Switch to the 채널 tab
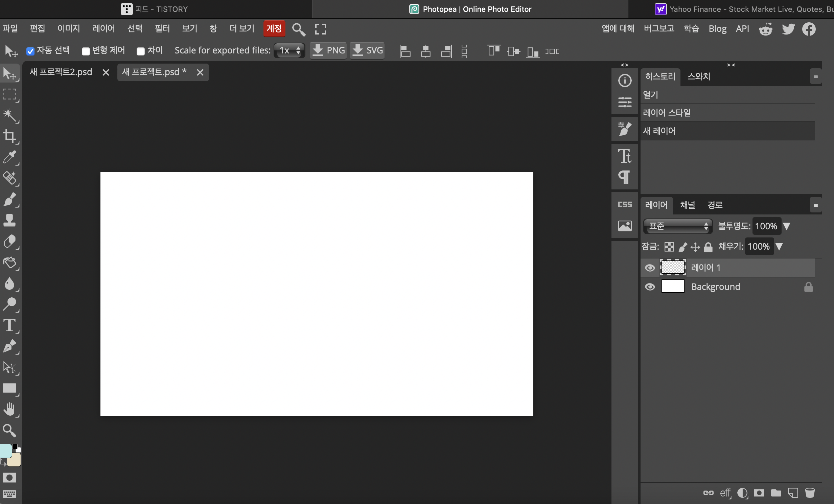 pos(687,205)
